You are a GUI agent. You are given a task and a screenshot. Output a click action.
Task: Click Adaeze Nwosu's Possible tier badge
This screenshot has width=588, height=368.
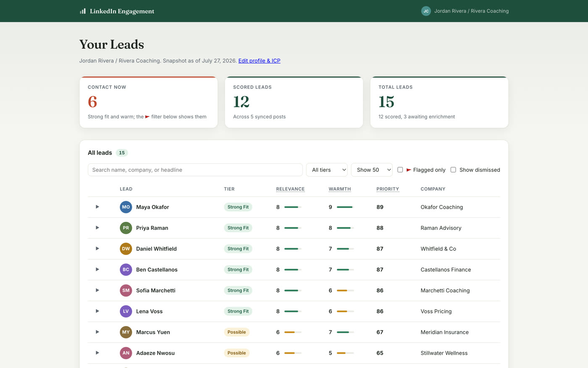(237, 353)
